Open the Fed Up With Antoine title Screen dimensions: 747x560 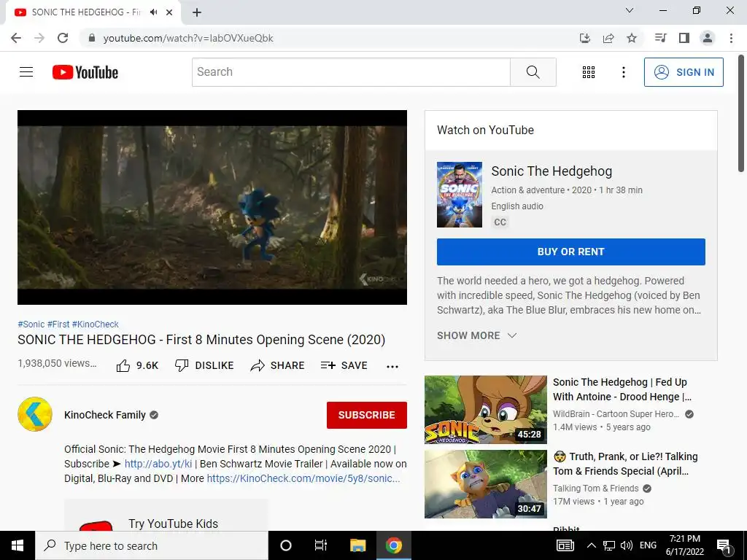pyautogui.click(x=622, y=389)
